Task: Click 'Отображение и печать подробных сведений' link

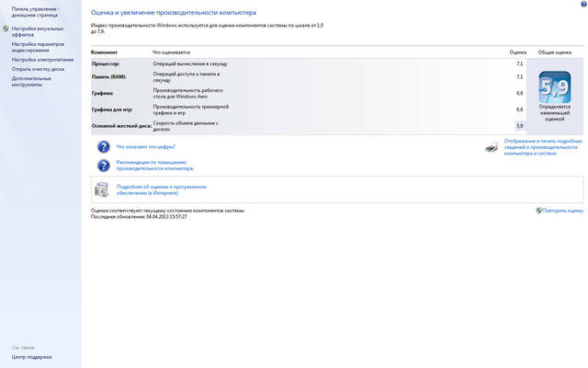Action: coord(543,147)
